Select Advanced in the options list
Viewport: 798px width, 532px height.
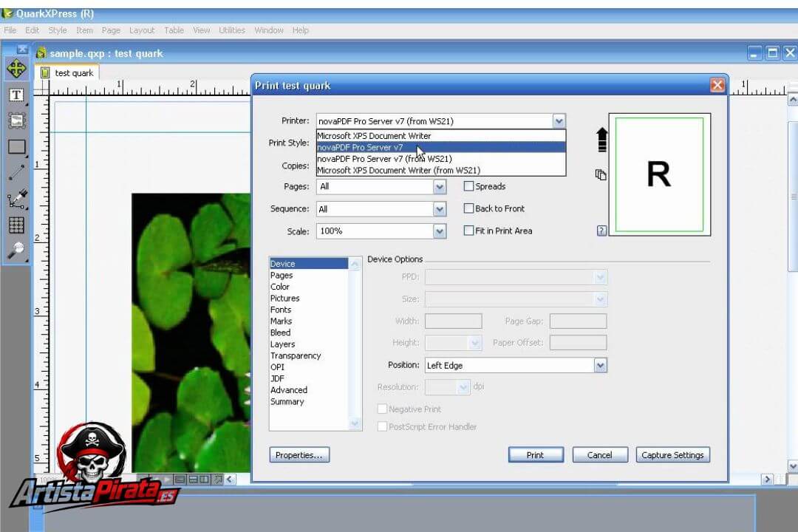(308, 390)
